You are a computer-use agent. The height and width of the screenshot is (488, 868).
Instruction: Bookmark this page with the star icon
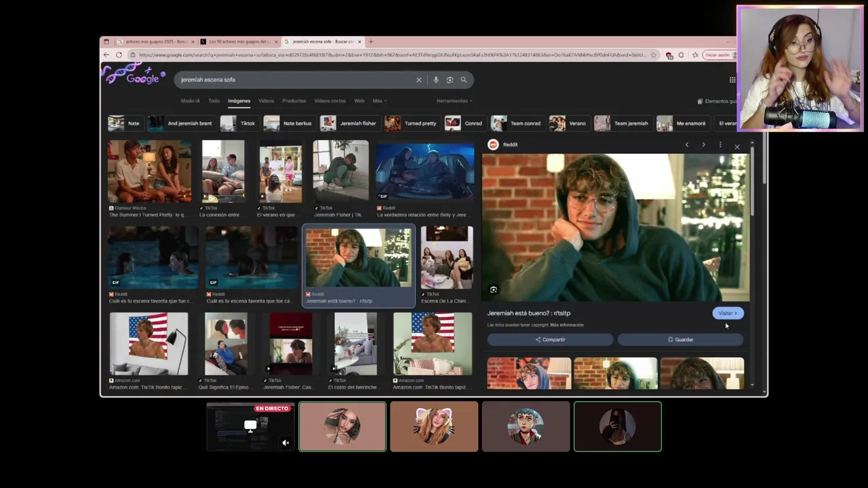[654, 55]
